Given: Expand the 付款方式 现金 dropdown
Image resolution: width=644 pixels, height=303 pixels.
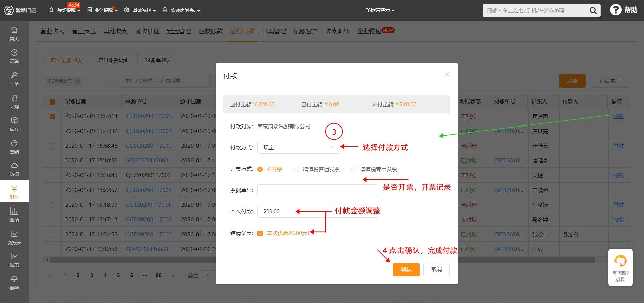Looking at the screenshot, I should (299, 148).
